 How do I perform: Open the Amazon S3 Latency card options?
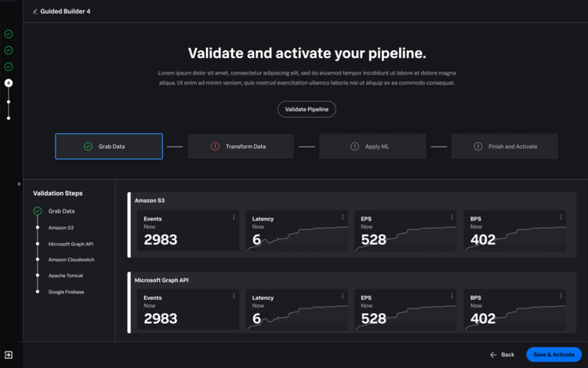click(x=343, y=217)
